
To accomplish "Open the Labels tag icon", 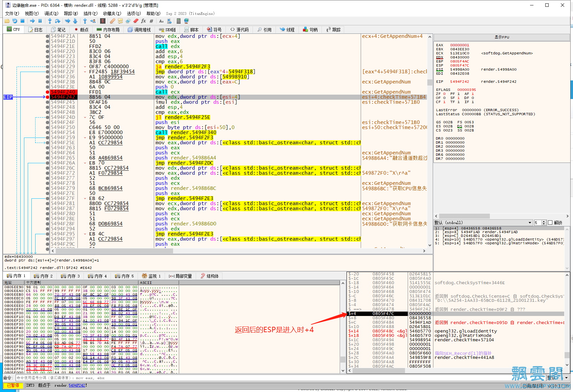I will tap(128, 21).
